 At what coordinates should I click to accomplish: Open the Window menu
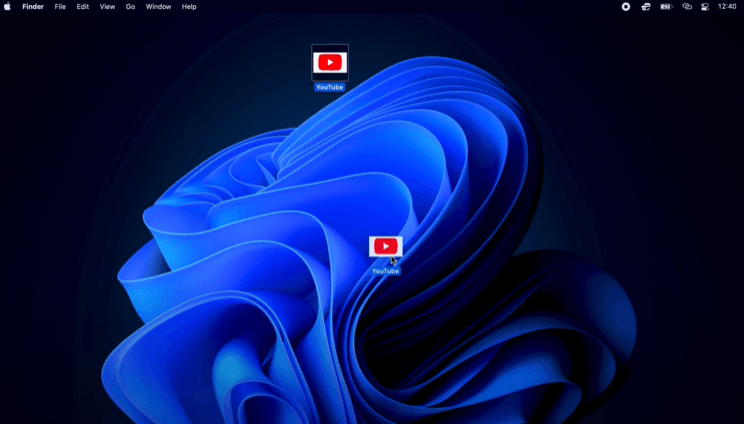(x=158, y=7)
